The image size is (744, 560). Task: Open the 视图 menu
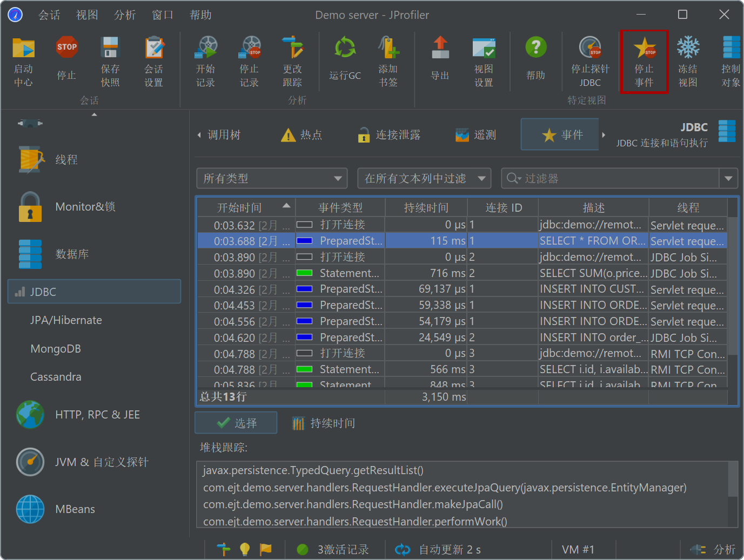(x=88, y=15)
